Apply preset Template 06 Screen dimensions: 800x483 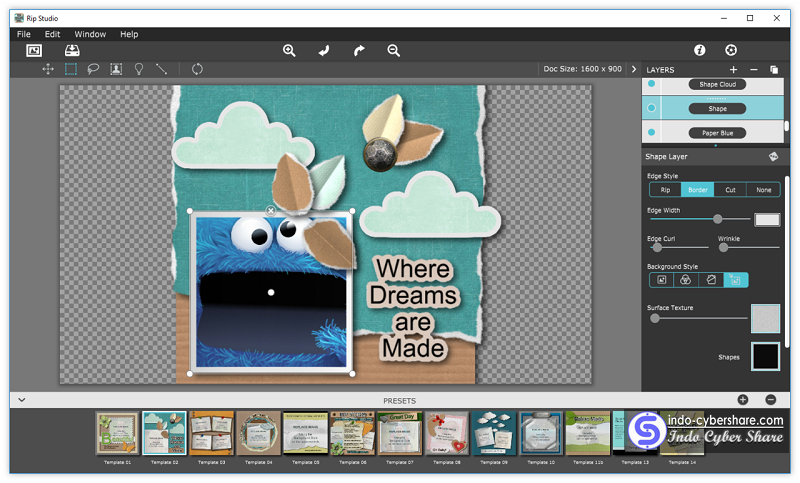[353, 434]
